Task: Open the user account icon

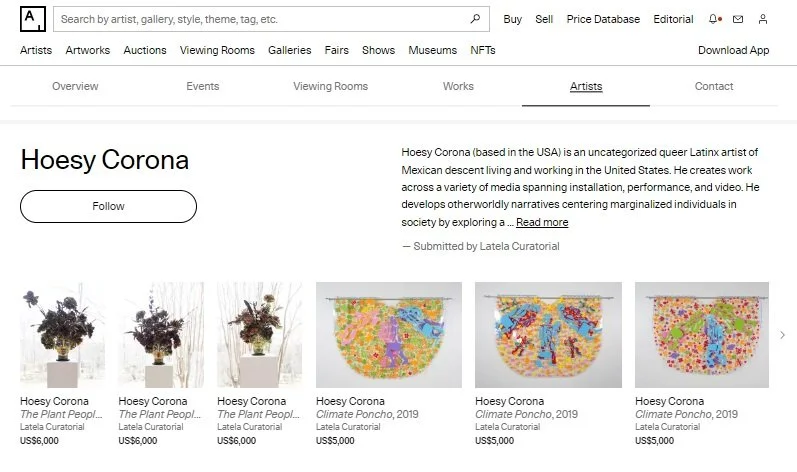Action: [x=763, y=19]
